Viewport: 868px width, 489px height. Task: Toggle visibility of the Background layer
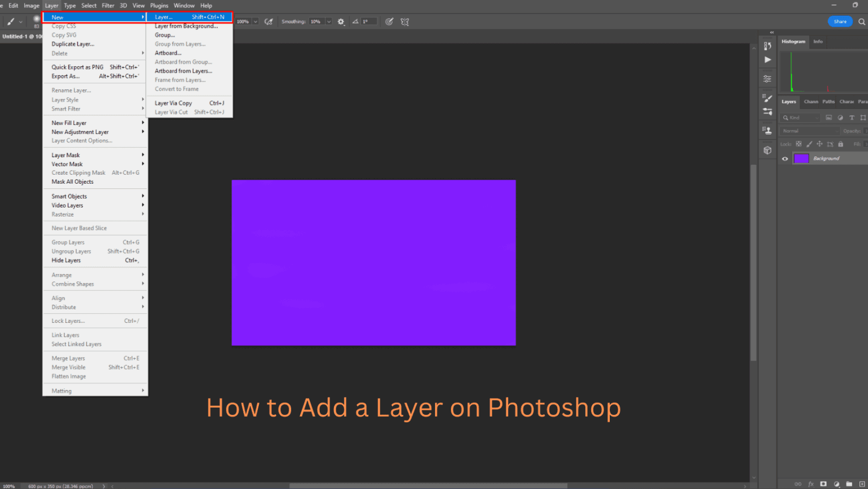coord(785,159)
